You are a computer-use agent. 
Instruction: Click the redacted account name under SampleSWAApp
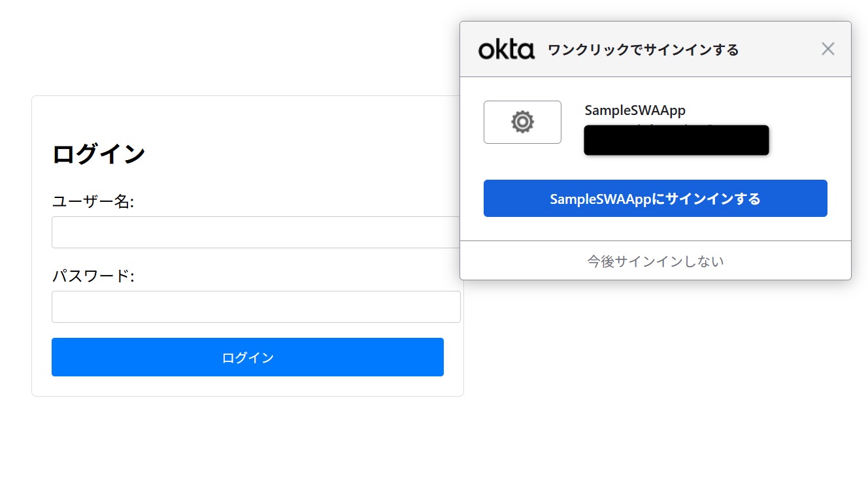coord(676,140)
